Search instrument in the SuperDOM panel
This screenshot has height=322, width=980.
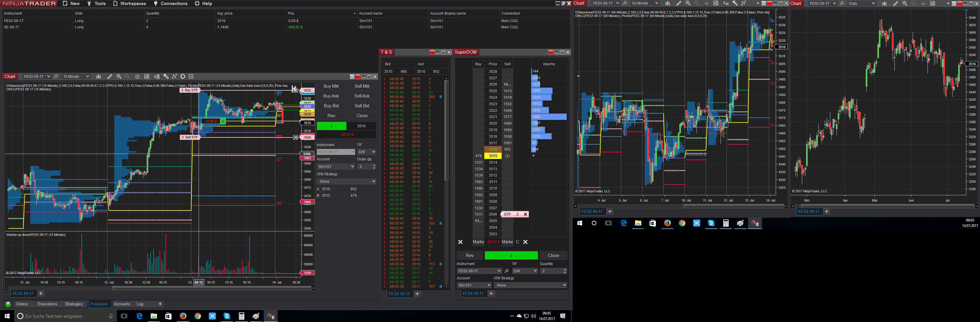click(x=506, y=271)
